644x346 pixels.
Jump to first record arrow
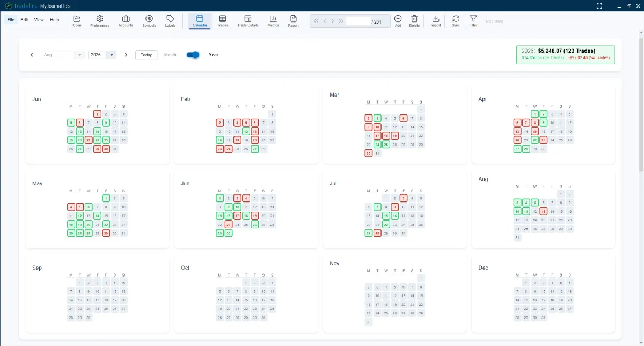click(316, 21)
